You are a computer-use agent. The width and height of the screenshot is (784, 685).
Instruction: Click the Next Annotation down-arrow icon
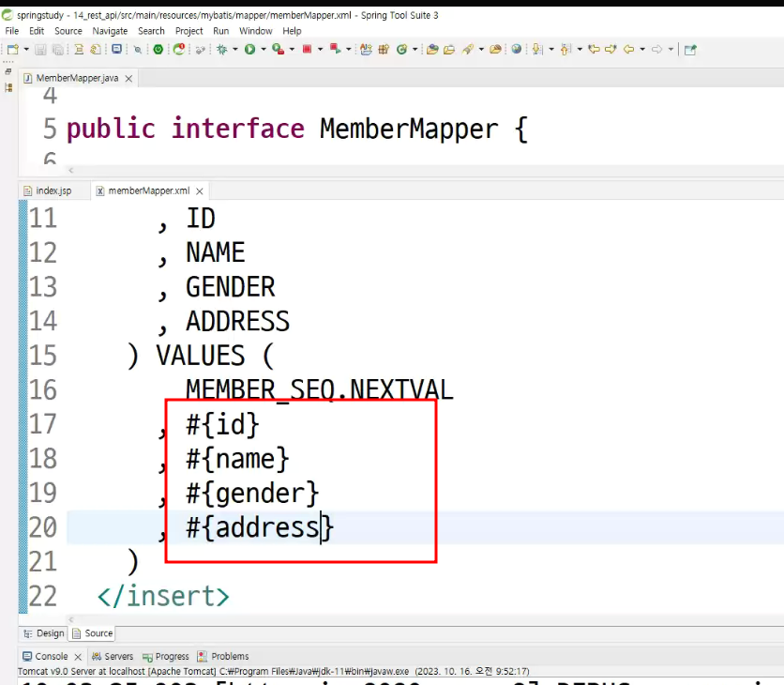pos(537,49)
